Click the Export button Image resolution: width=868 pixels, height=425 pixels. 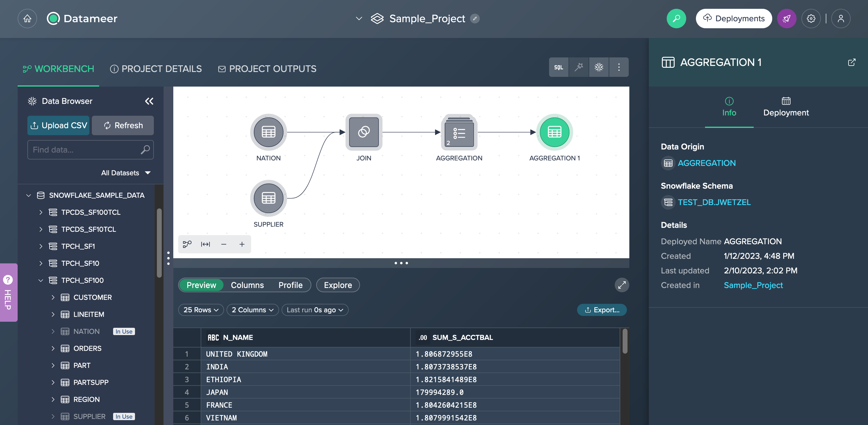click(x=601, y=310)
